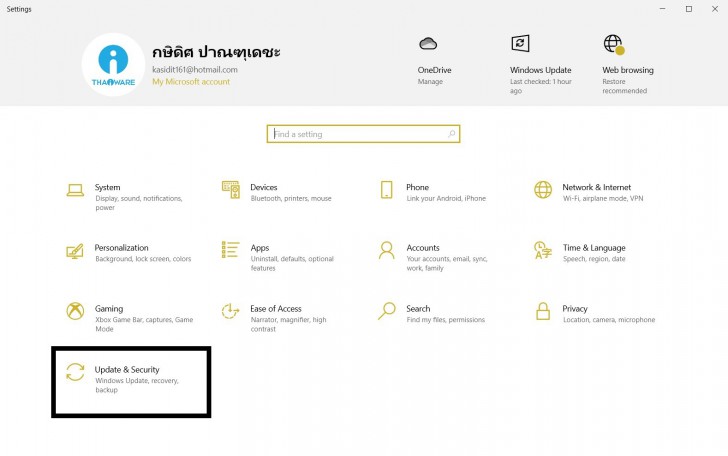Viewport: 728px width, 456px height.
Task: Click the Personalization title text
Action: [x=122, y=248]
